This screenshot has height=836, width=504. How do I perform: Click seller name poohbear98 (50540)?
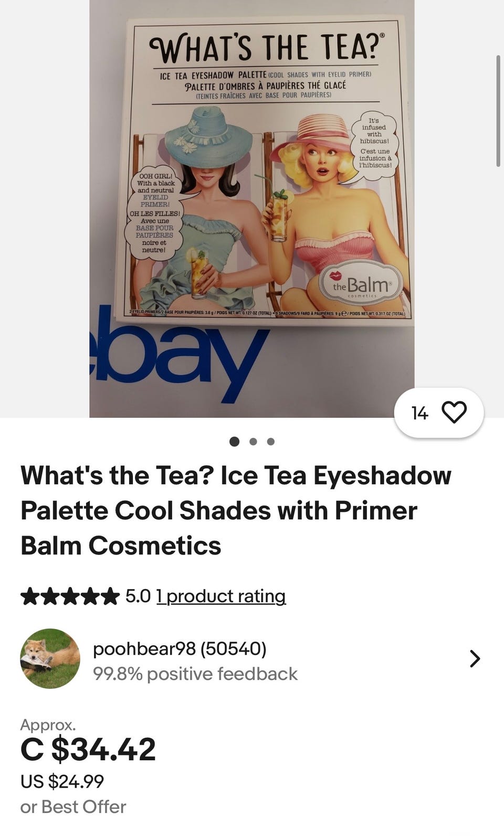click(180, 649)
